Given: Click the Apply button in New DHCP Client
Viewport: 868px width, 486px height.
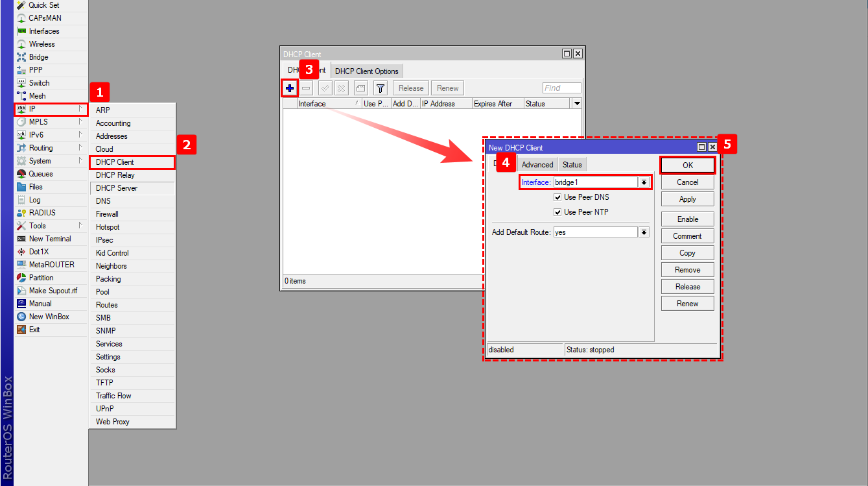Looking at the screenshot, I should point(687,199).
